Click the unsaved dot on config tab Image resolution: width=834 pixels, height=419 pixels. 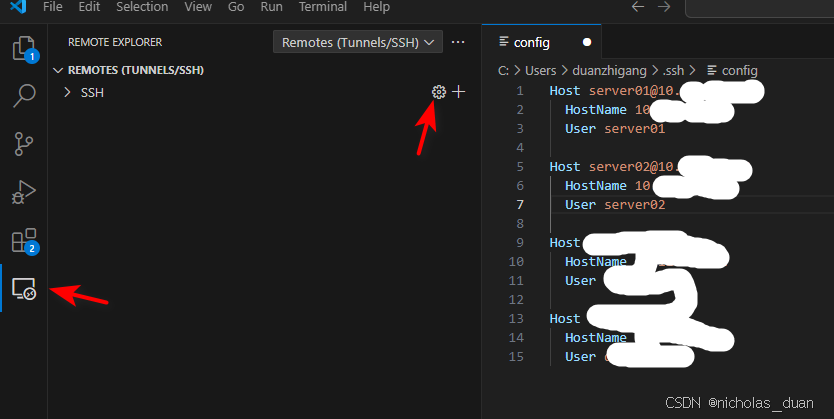(x=587, y=42)
